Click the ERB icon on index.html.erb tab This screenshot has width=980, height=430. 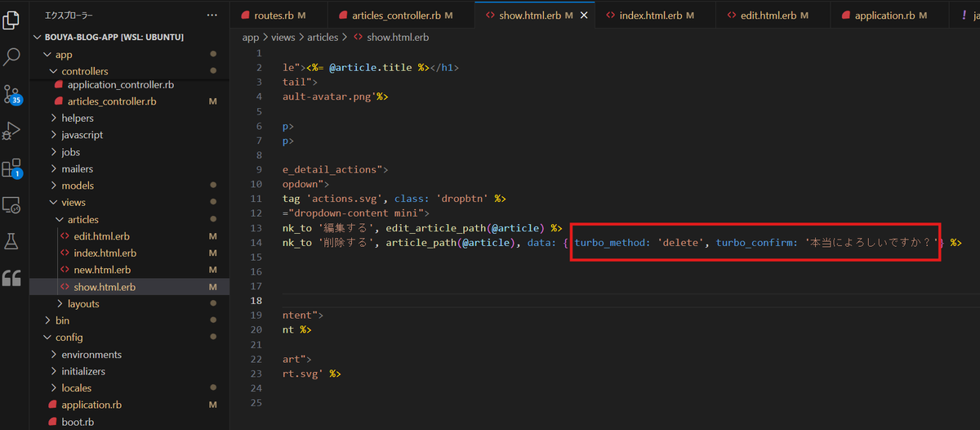611,16
